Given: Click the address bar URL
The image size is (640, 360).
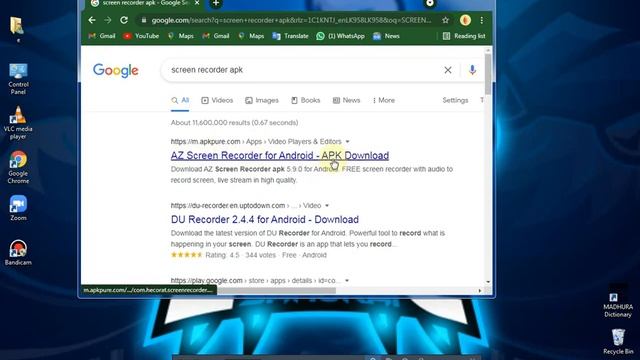Looking at the screenshot, I should point(291,20).
